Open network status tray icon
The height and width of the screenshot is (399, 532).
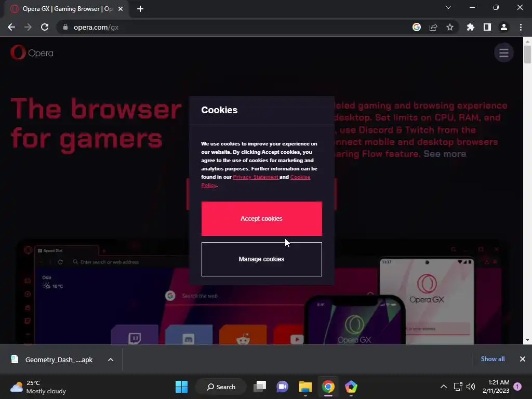click(458, 387)
